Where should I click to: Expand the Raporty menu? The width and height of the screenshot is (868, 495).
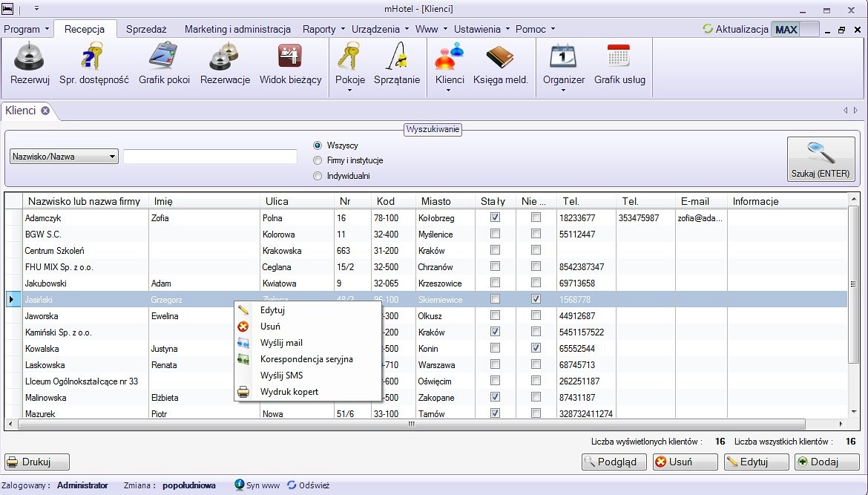click(x=324, y=30)
